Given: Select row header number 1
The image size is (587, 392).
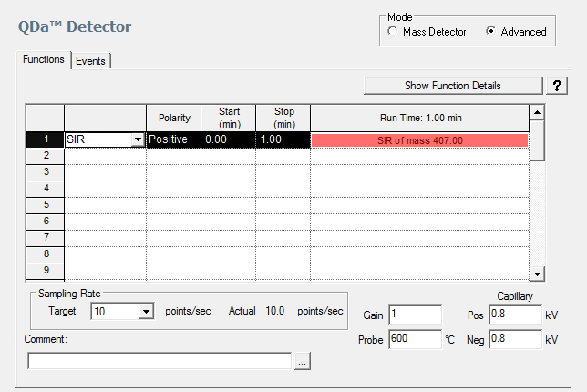Looking at the screenshot, I should 46,139.
